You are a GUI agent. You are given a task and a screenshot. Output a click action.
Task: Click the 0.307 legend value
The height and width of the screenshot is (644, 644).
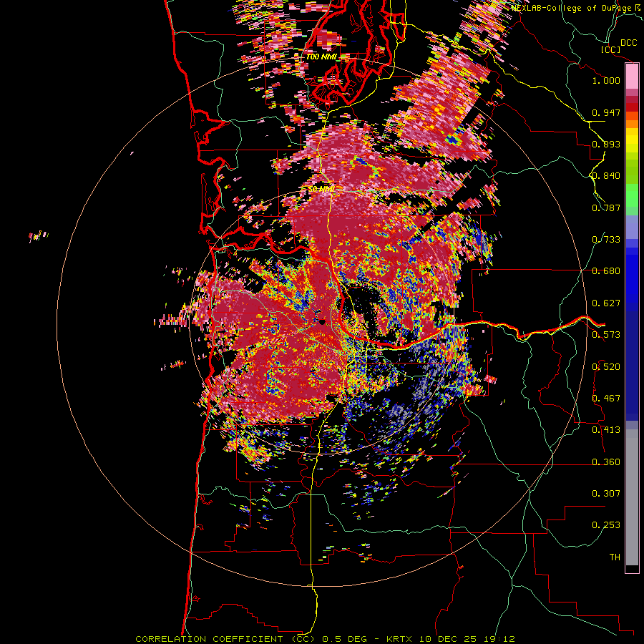click(606, 494)
